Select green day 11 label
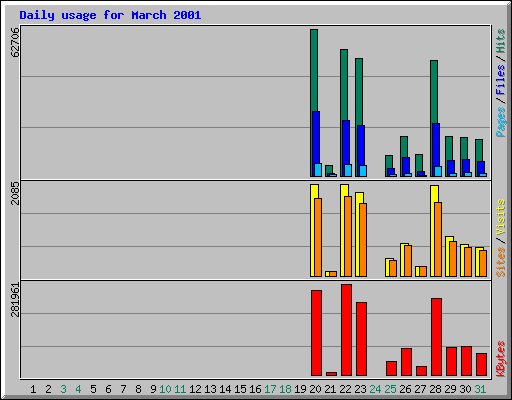Image resolution: width=512 pixels, height=400 pixels. tap(180, 389)
